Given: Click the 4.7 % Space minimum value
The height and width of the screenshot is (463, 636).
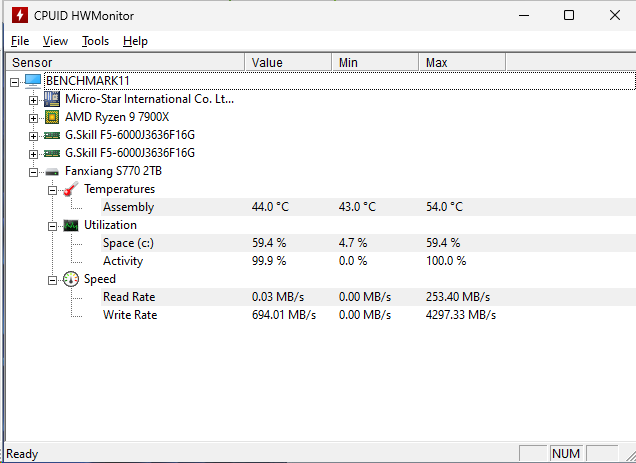Looking at the screenshot, I should (x=353, y=243).
